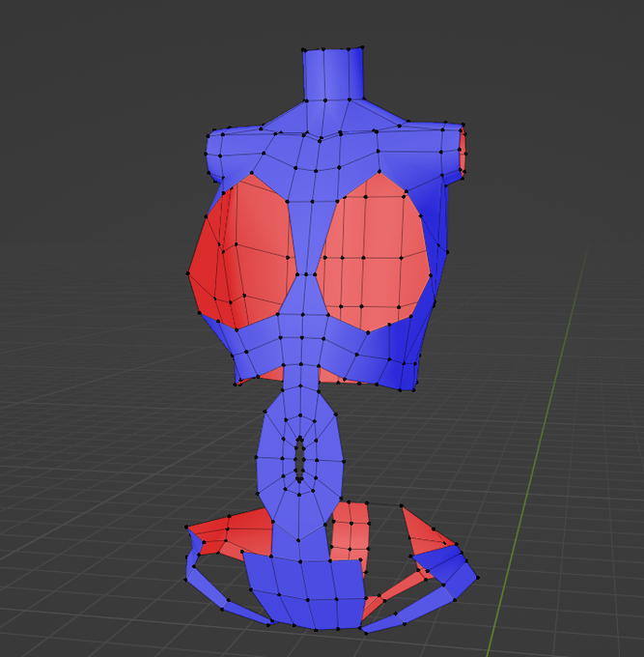Click the red end cap on the right shoulder
This screenshot has height=657, width=644.
click(x=462, y=152)
